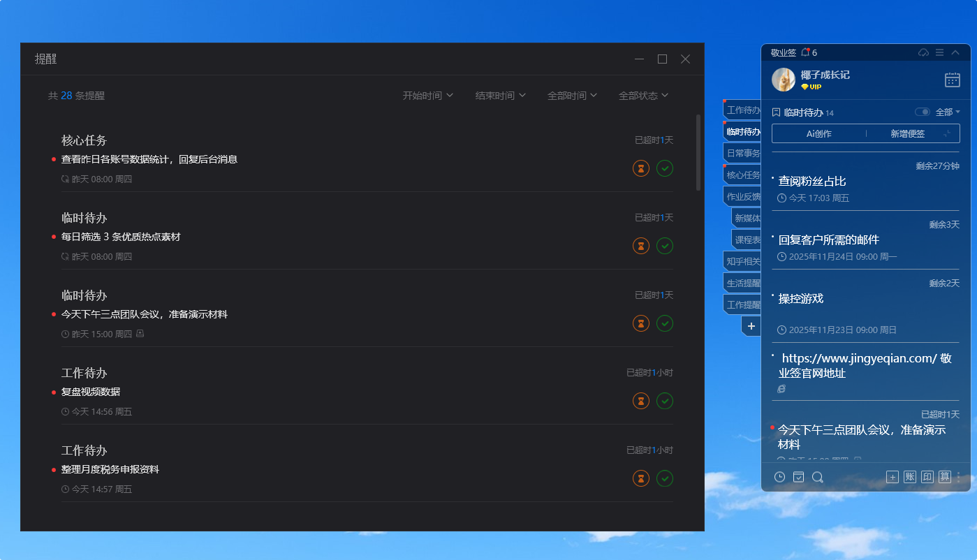The height and width of the screenshot is (560, 977).
Task: Add a new category with the plus tab
Action: point(751,326)
